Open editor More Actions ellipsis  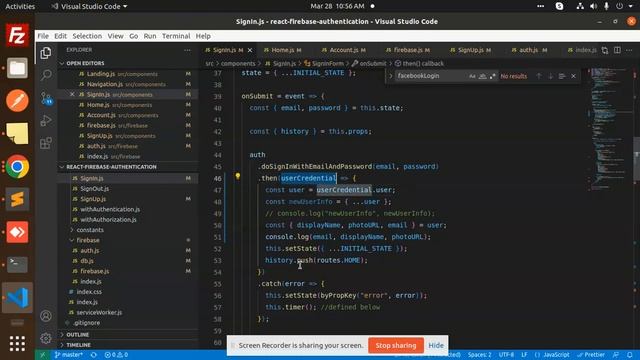[x=629, y=50]
